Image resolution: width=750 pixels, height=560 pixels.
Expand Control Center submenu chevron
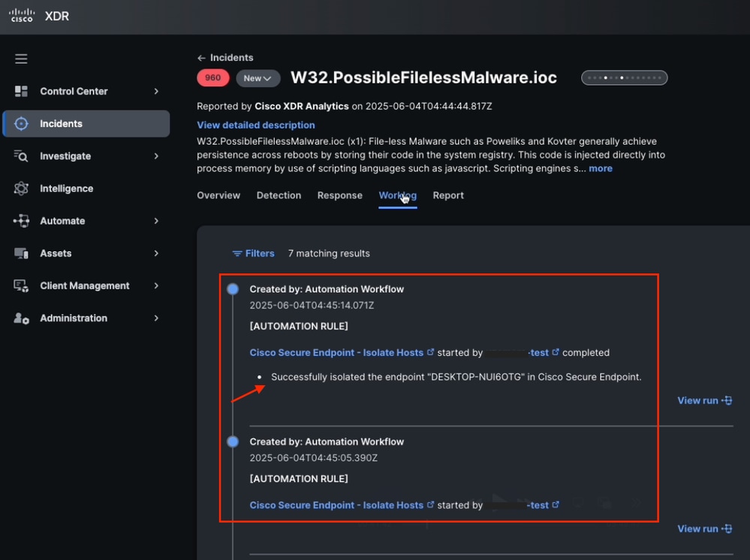pos(156,92)
